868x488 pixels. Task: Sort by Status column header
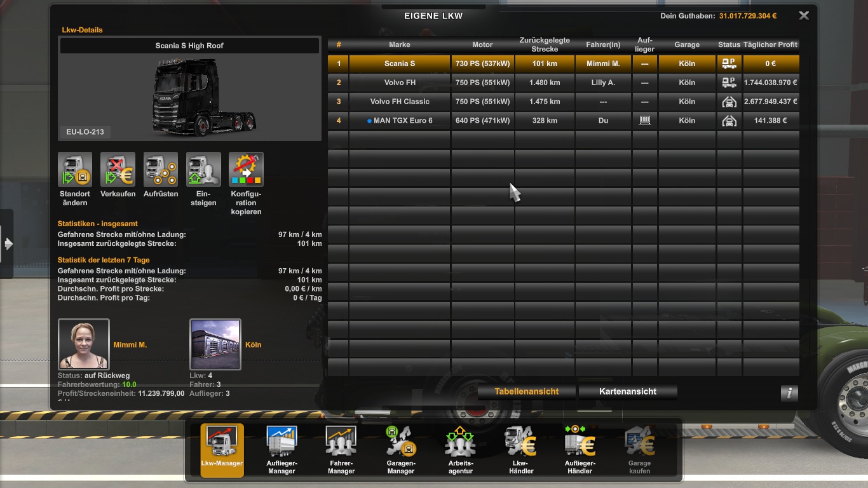pyautogui.click(x=729, y=44)
